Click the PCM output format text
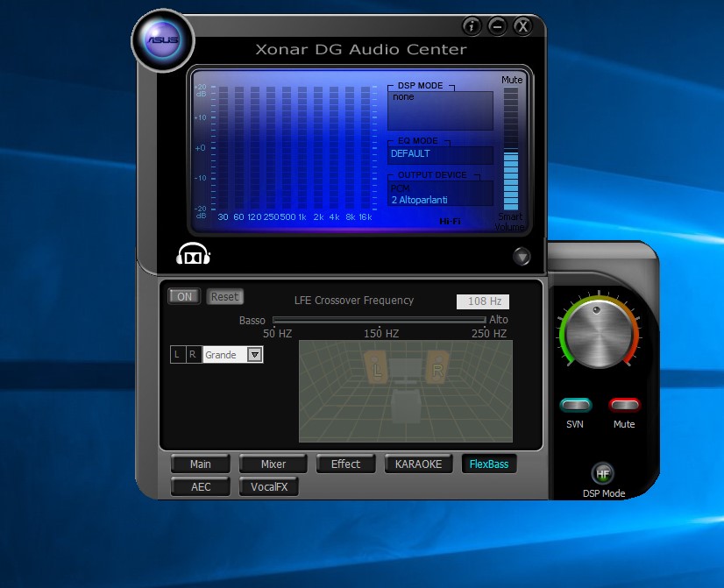Viewport: 724px width, 588px height. [400, 188]
